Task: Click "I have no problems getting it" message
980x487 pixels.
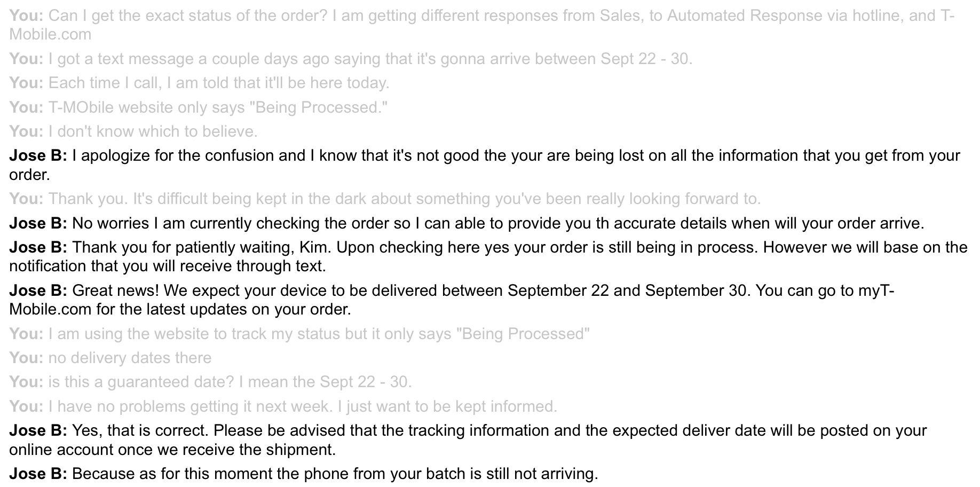Action: click(x=283, y=406)
